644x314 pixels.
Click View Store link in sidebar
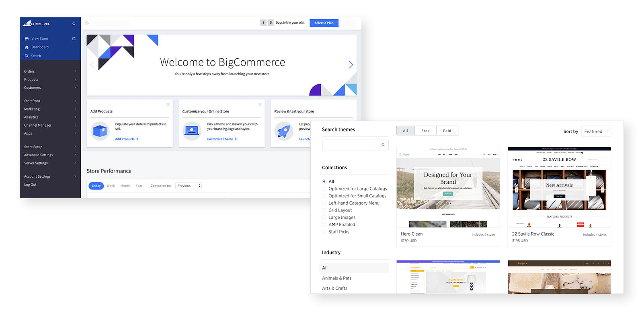point(40,39)
